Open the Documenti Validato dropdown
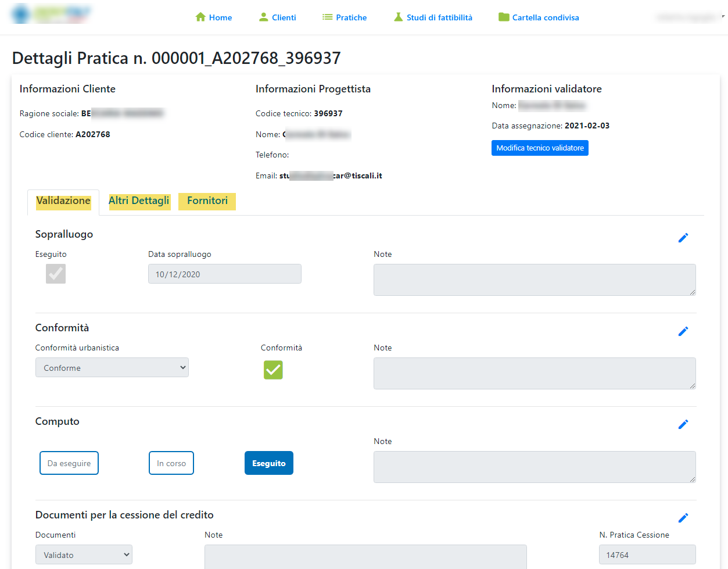 [84, 554]
